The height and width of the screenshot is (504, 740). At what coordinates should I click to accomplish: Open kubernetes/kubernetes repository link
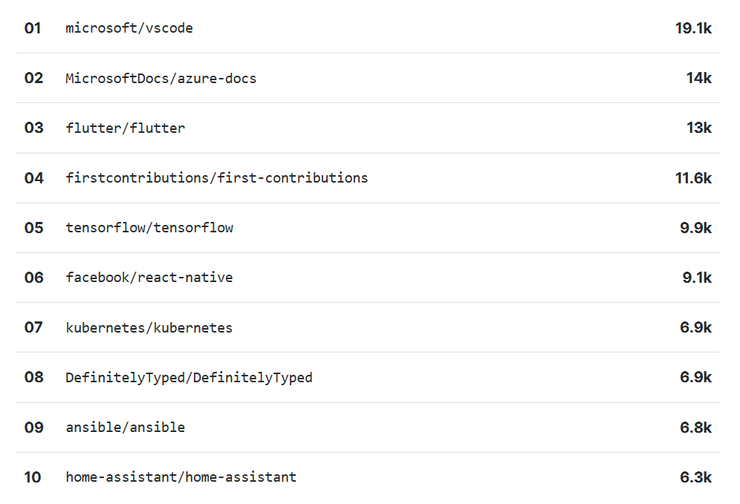pos(149,328)
